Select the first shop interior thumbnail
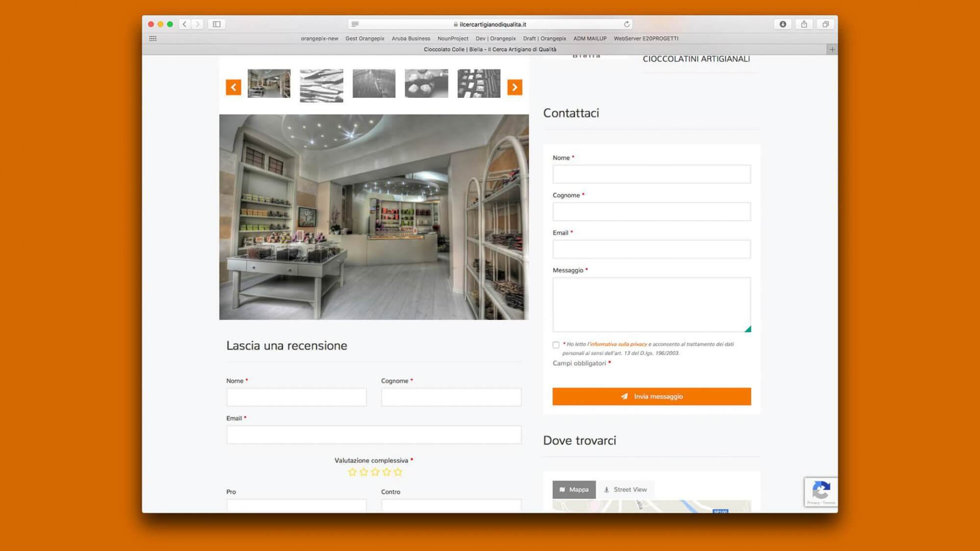This screenshot has width=980, height=551. (269, 83)
